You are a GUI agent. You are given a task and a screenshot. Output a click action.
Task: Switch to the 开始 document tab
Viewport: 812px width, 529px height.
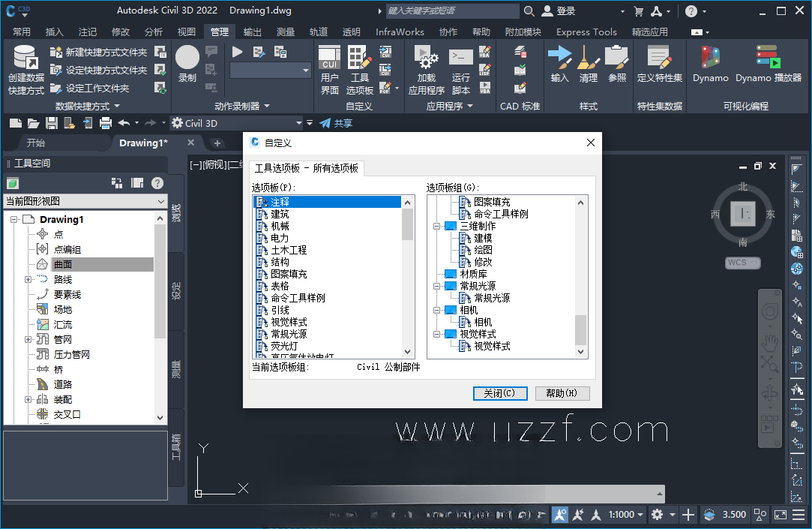click(36, 143)
